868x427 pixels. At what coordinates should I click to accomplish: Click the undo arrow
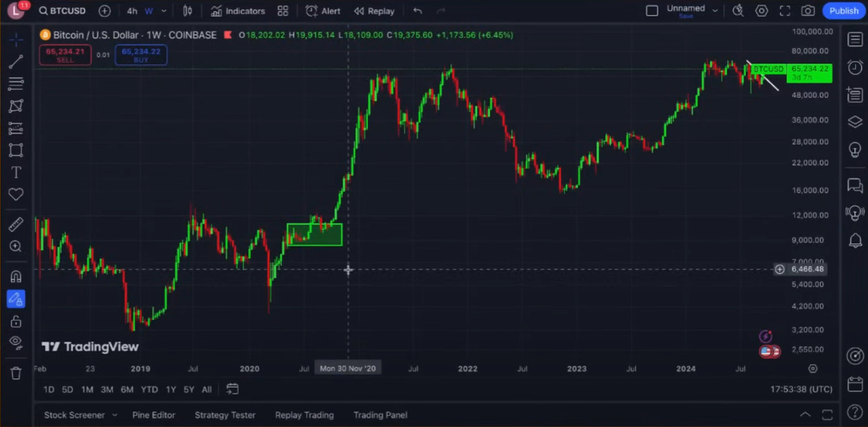click(417, 11)
